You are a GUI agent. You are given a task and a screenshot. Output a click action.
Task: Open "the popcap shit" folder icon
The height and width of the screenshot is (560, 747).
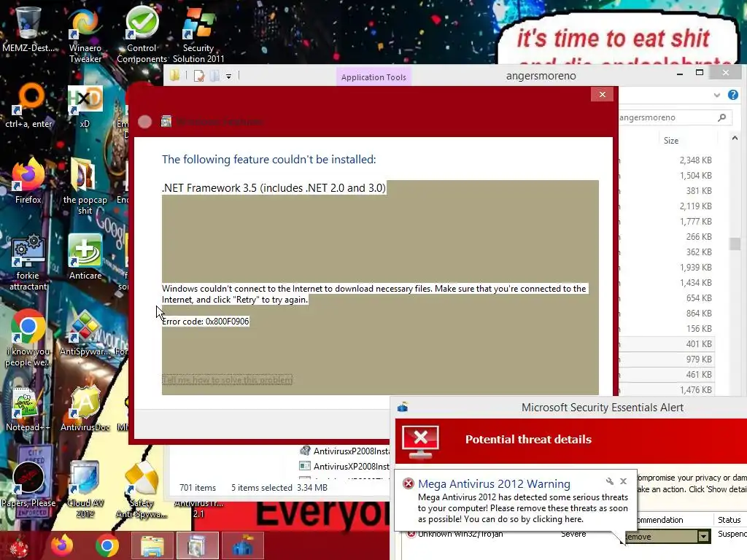click(85, 187)
